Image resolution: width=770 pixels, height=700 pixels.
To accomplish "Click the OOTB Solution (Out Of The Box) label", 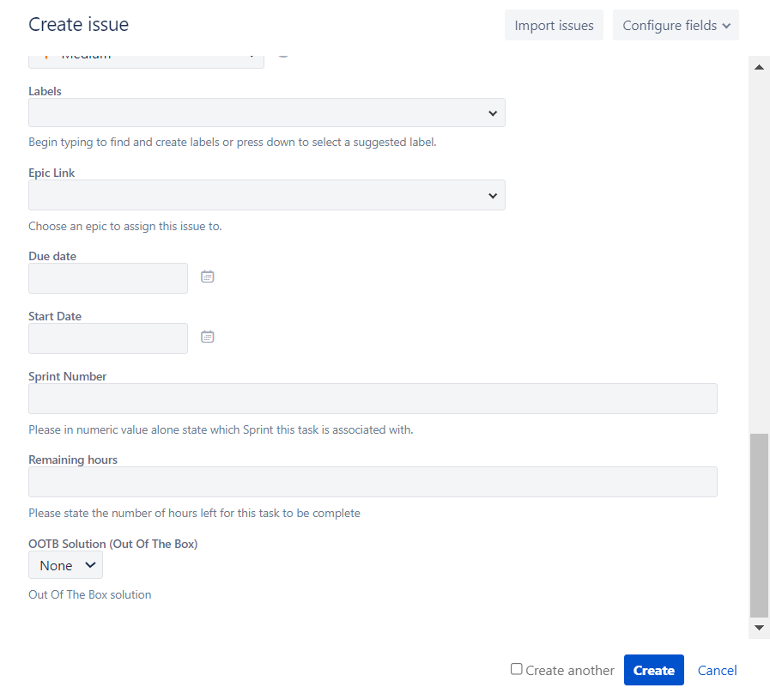I will 113,544.
